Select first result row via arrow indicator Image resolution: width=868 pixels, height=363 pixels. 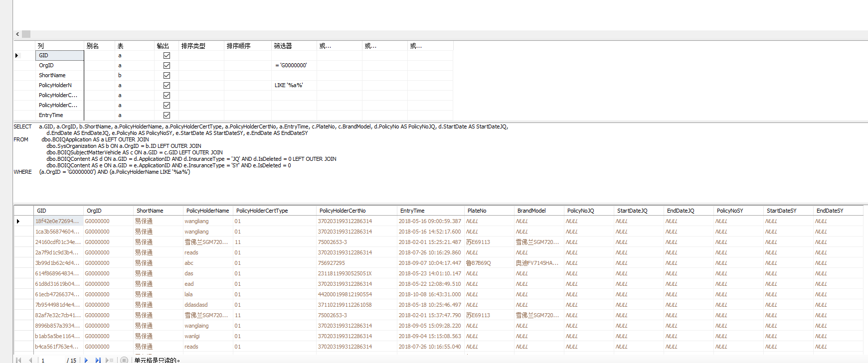click(x=18, y=221)
